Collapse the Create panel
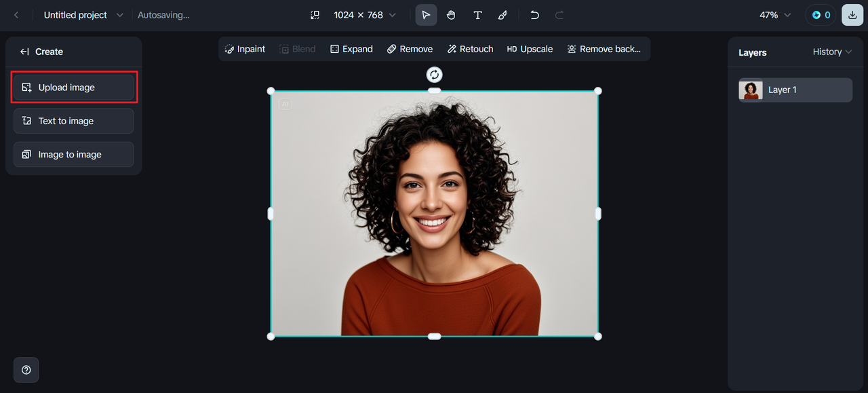The height and width of the screenshot is (393, 868). pos(24,52)
